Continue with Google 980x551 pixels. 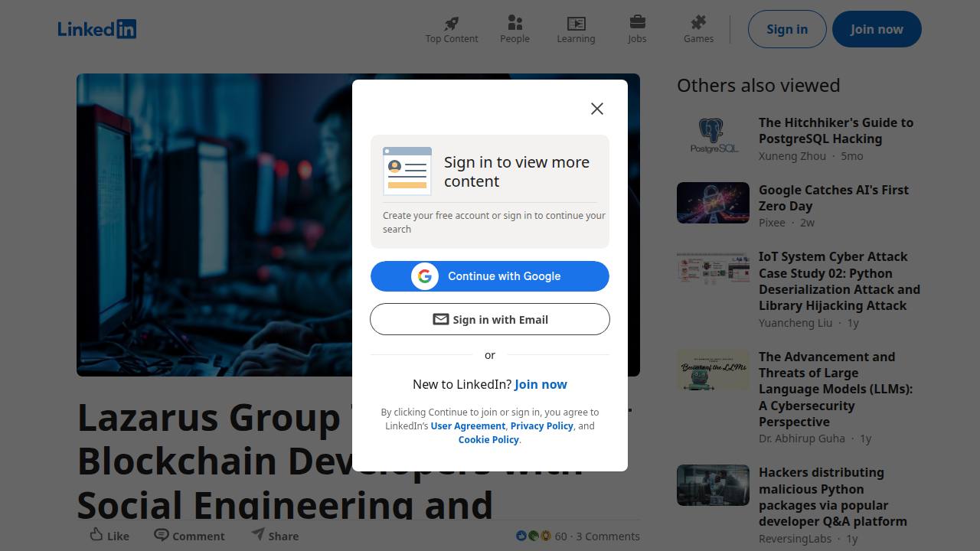coord(490,276)
